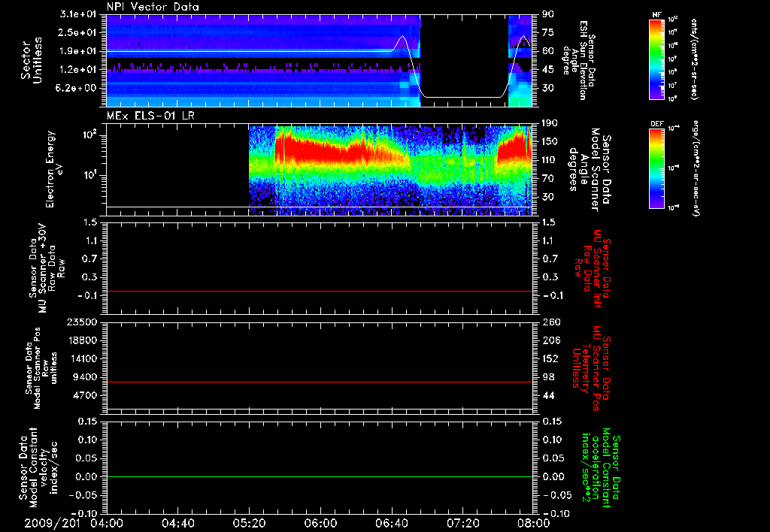Click the 1.2e+01 sector tick label

pos(80,70)
